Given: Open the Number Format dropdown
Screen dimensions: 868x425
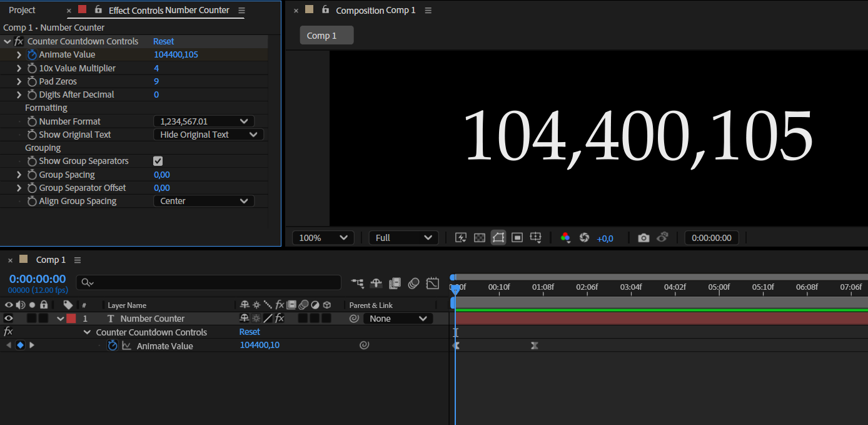Looking at the screenshot, I should [x=203, y=121].
